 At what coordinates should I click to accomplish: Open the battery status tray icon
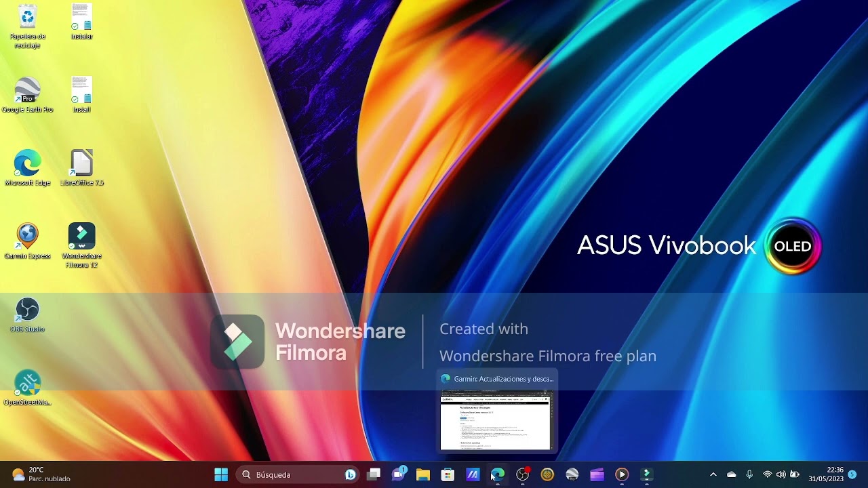point(795,474)
